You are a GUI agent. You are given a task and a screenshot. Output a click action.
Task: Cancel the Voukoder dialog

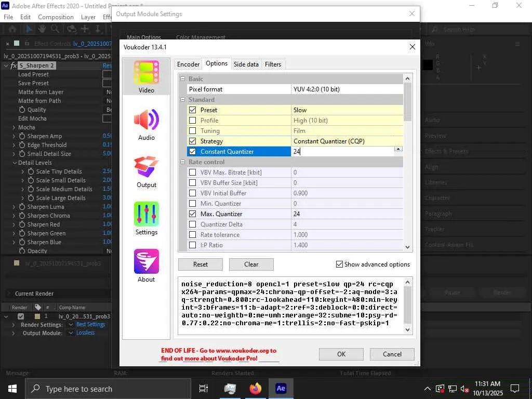(x=392, y=354)
